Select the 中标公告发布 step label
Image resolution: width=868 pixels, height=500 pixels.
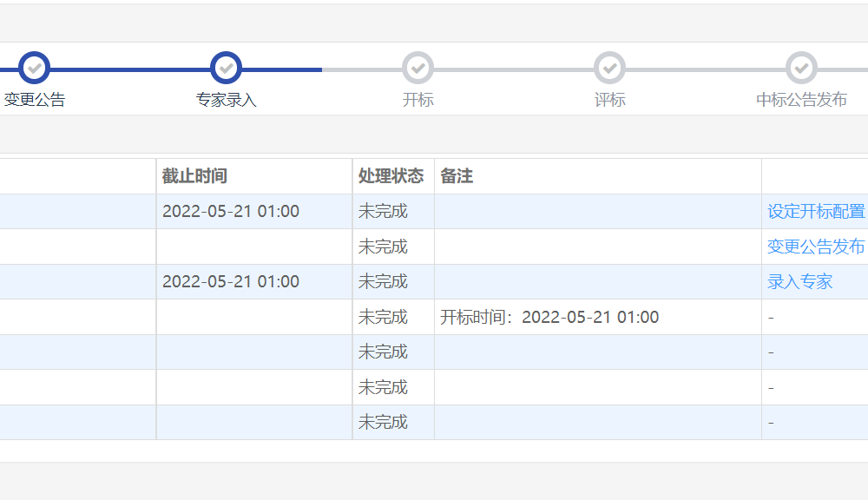pyautogui.click(x=801, y=100)
